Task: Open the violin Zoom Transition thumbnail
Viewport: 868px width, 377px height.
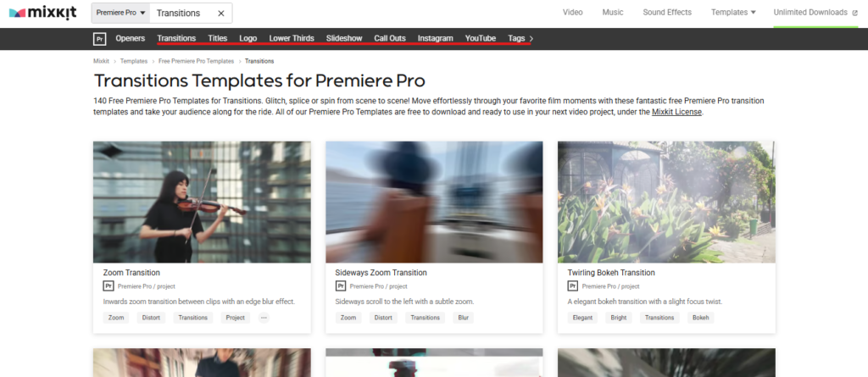Action: point(202,202)
